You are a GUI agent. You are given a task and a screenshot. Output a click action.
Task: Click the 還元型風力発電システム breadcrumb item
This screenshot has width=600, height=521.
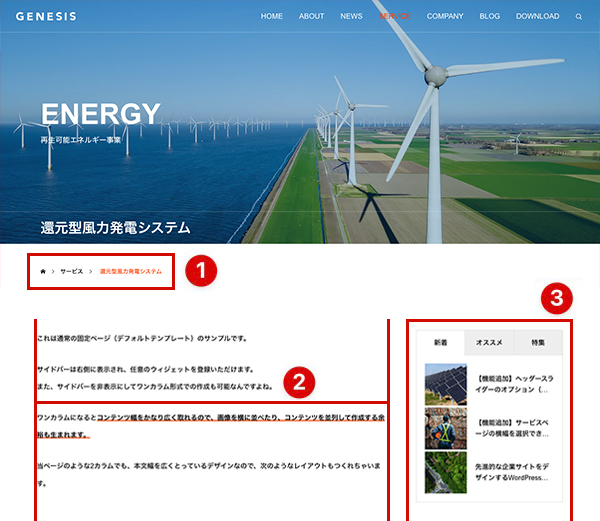(x=130, y=272)
